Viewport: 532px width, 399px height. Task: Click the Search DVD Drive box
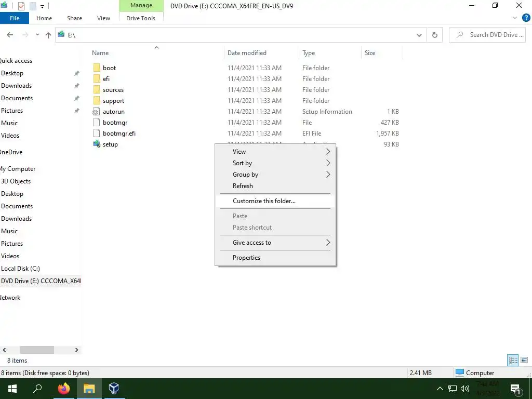(x=487, y=35)
